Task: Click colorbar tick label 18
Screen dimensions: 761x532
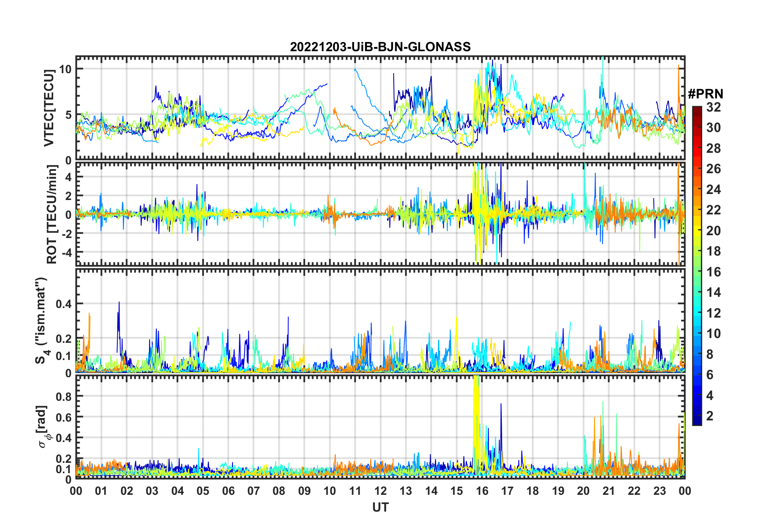Action: (x=713, y=251)
